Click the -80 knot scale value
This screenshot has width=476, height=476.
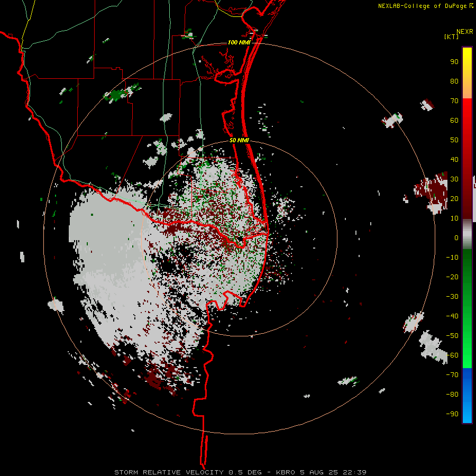452,395
